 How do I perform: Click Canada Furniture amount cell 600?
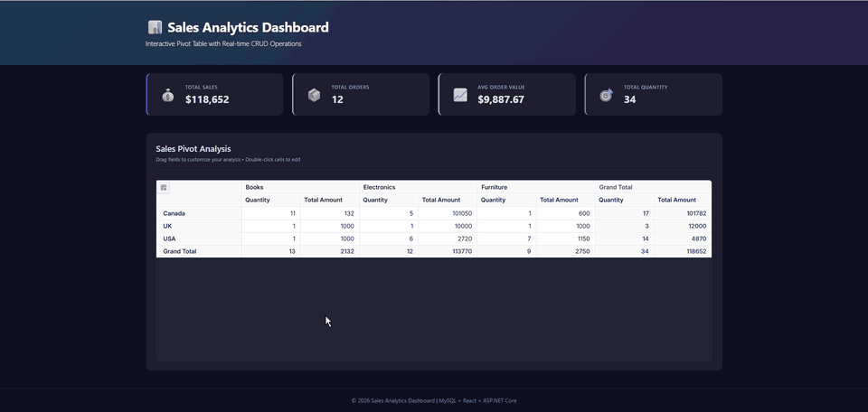click(565, 213)
